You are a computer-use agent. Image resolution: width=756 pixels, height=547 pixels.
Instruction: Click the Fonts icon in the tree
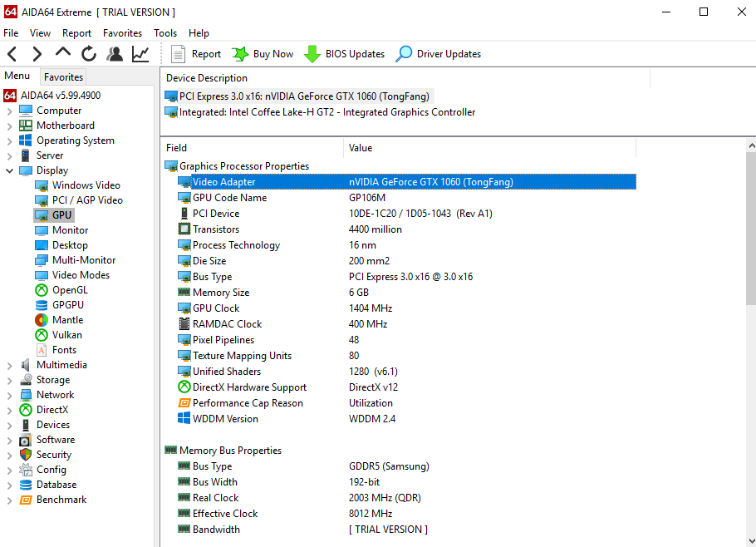[x=42, y=350]
